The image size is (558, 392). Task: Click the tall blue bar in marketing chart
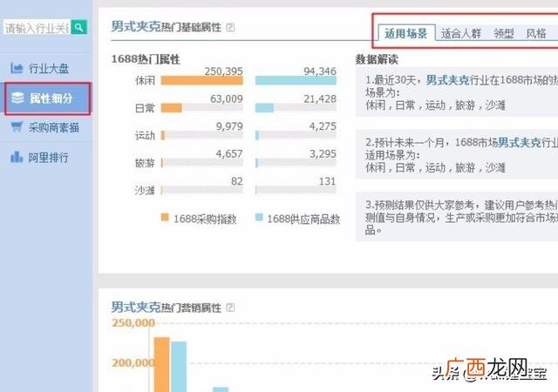point(179,367)
